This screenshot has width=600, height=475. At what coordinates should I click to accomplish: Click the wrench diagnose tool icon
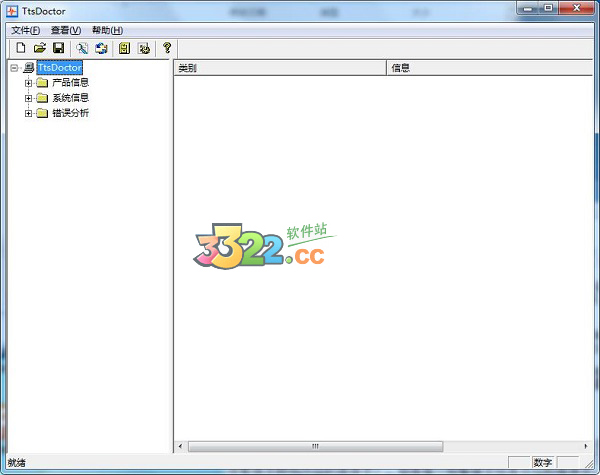pos(82,48)
